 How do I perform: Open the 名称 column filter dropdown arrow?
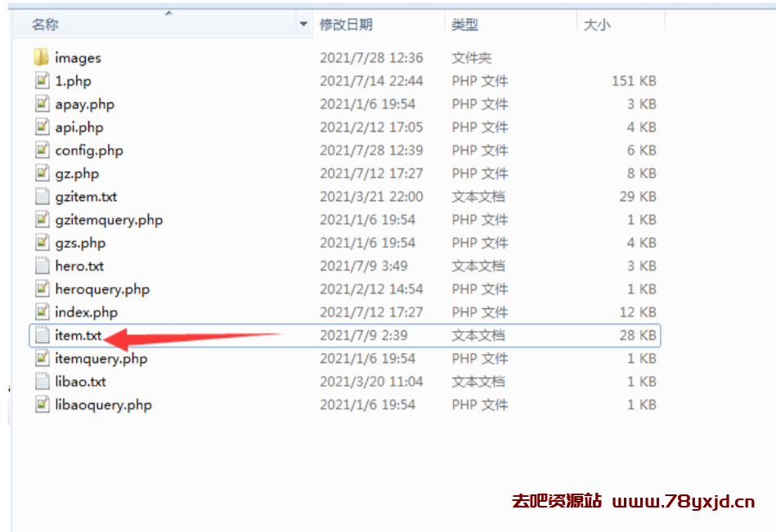(303, 24)
